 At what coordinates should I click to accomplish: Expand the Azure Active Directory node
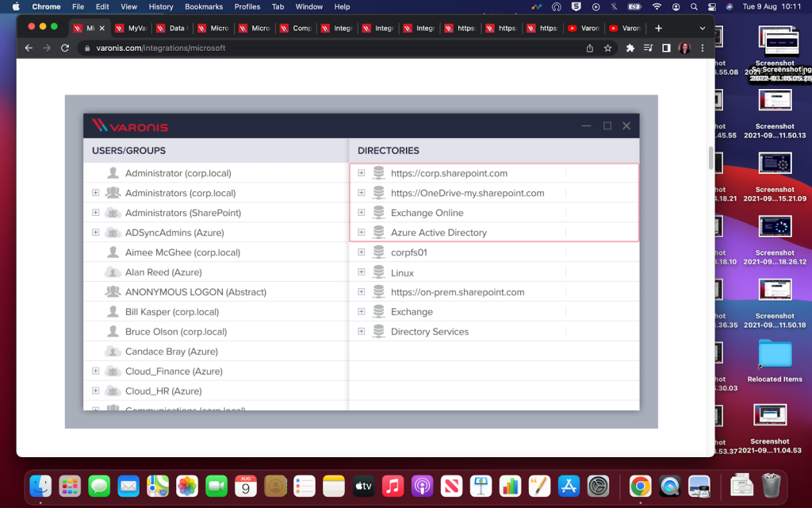coord(362,233)
